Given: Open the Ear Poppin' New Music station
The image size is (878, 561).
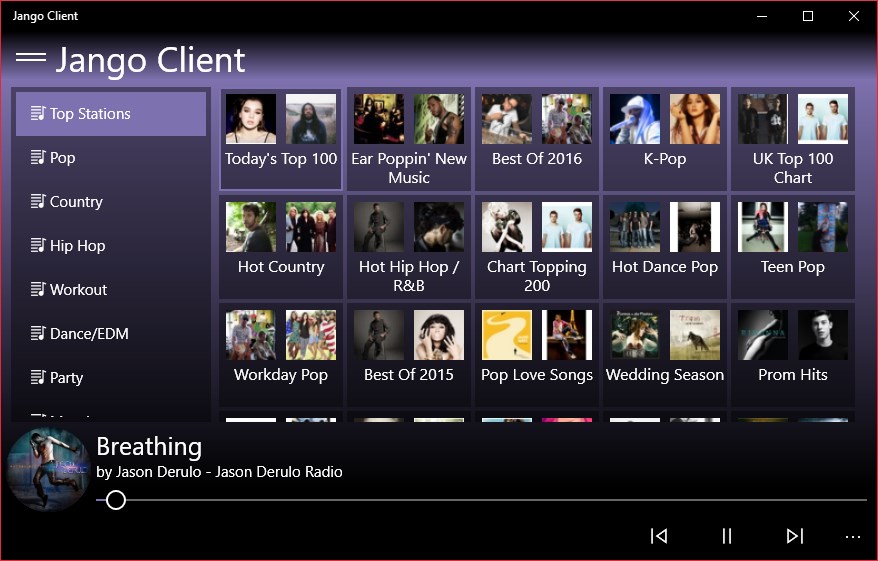Looking at the screenshot, I should [x=409, y=139].
